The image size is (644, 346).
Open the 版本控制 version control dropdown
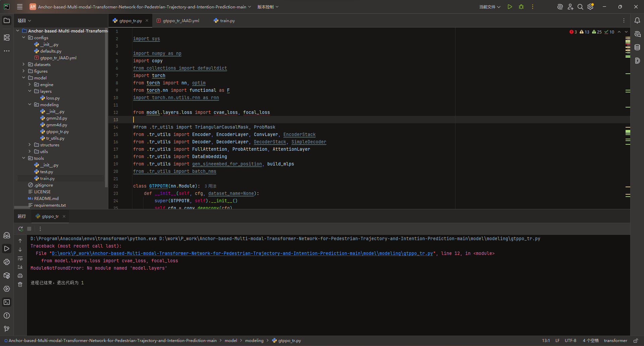click(x=268, y=7)
